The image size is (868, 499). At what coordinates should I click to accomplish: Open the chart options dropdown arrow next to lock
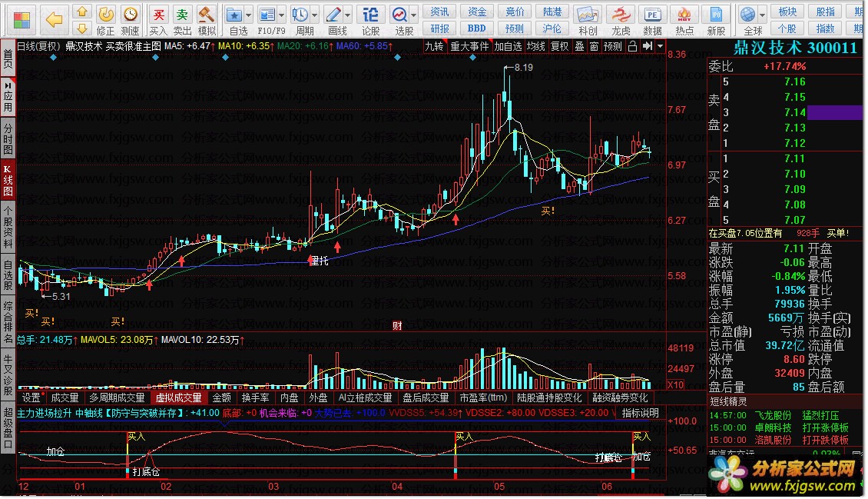click(x=660, y=47)
